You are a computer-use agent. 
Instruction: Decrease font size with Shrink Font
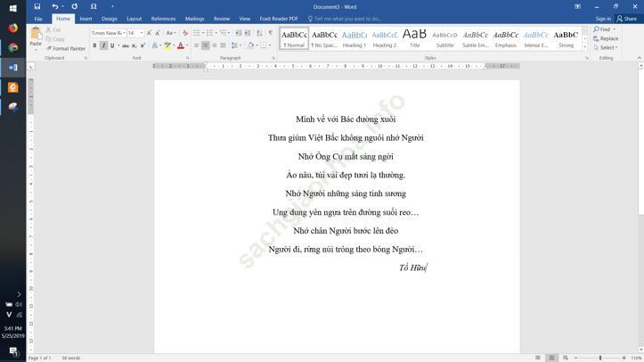[x=158, y=33]
